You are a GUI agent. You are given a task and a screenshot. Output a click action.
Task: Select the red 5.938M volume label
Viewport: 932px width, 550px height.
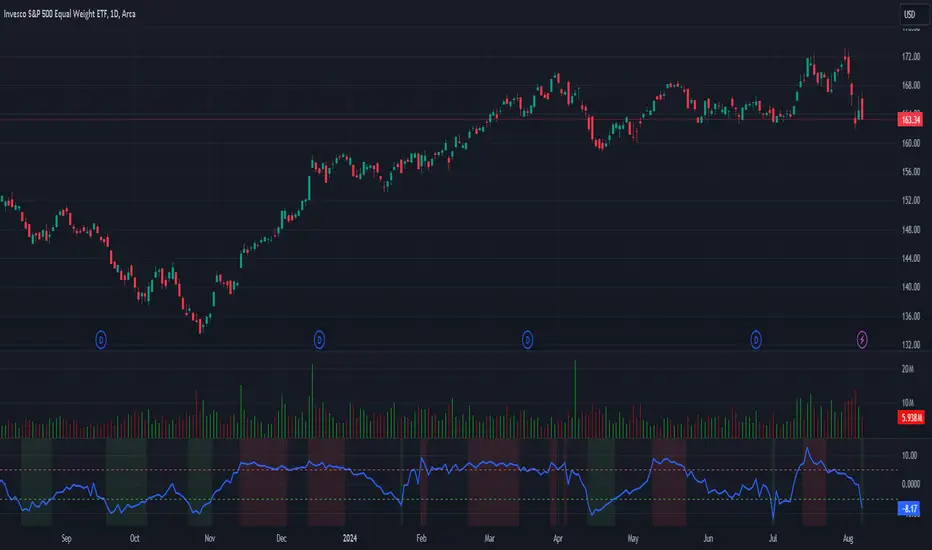pyautogui.click(x=911, y=417)
